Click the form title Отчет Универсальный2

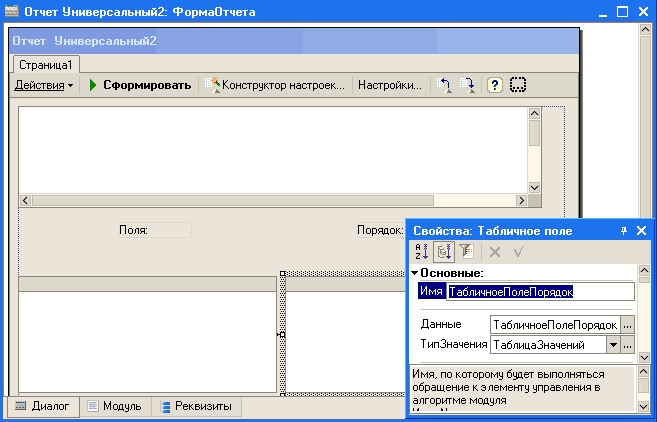pyautogui.click(x=84, y=41)
